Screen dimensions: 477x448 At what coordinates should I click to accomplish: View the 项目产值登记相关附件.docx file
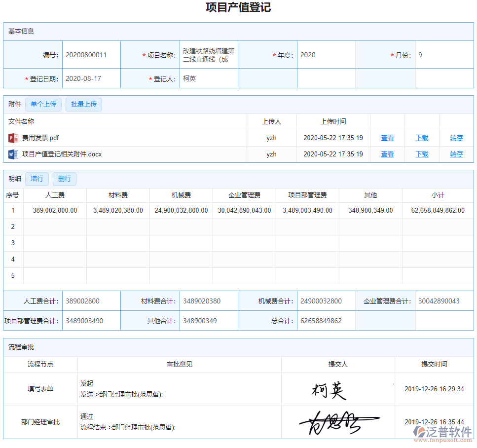pyautogui.click(x=387, y=154)
